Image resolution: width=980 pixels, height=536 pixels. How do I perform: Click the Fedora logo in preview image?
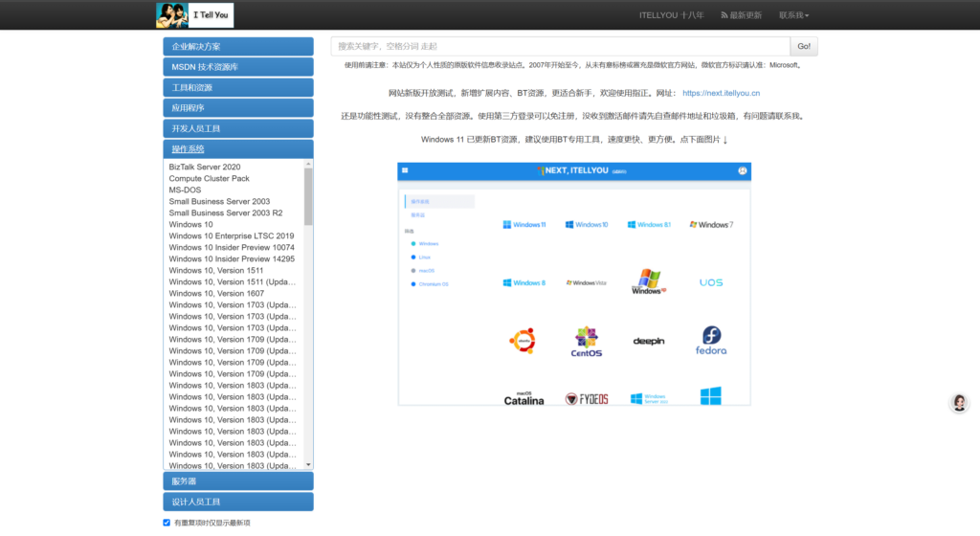click(711, 341)
